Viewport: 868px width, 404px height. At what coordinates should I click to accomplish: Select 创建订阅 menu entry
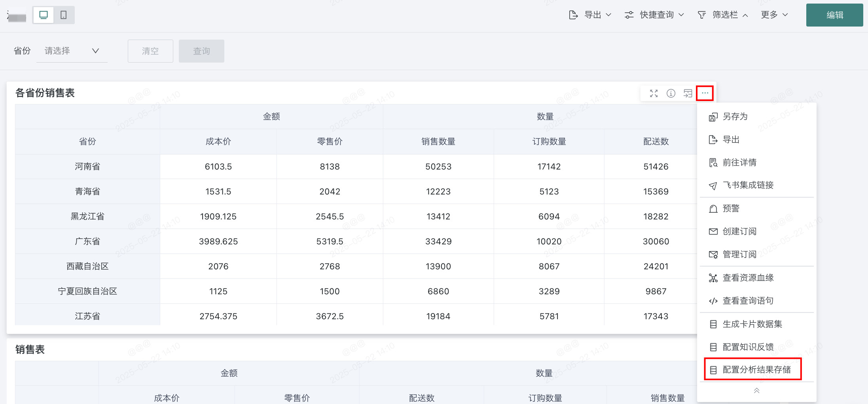click(756, 231)
